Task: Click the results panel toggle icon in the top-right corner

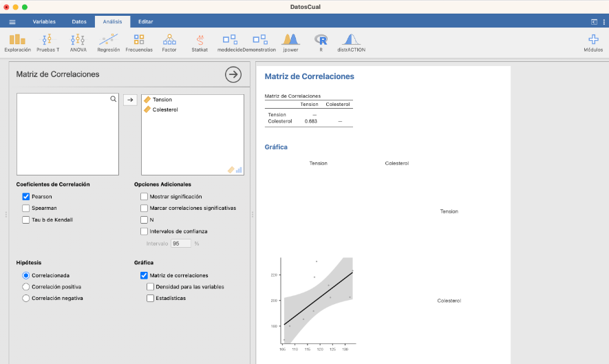Action: [x=594, y=22]
